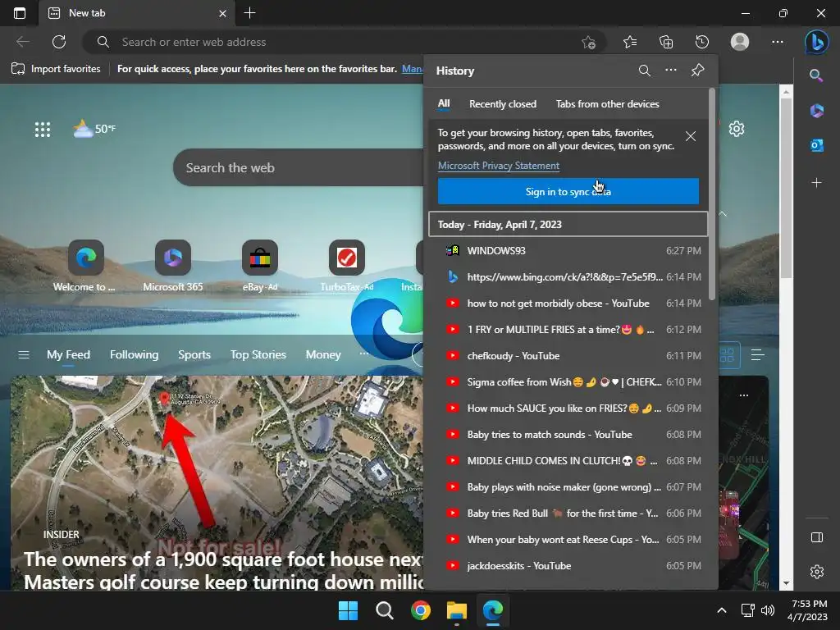Open the eBay ad quick link

(260, 267)
